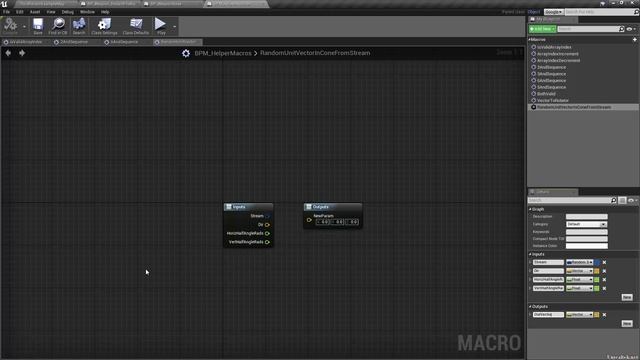Click the Play toolbar button
Viewport: 640px width, 360px height.
(160, 26)
